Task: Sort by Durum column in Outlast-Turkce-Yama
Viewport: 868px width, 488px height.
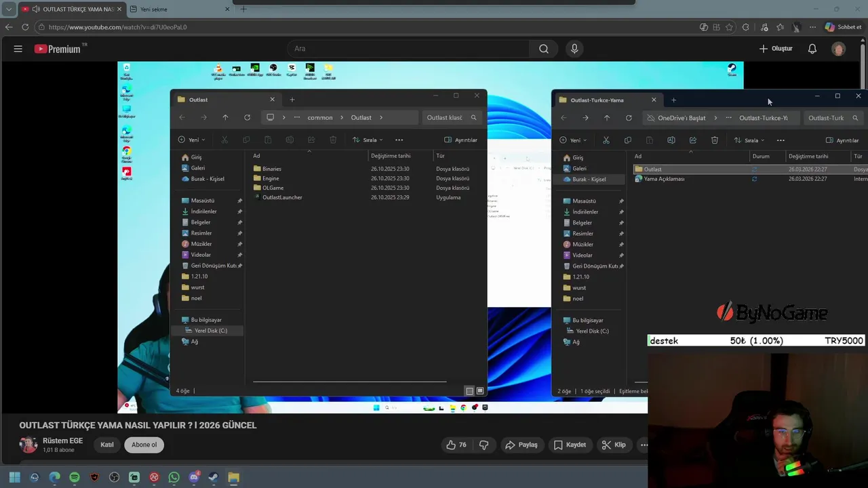Action: [761, 157]
